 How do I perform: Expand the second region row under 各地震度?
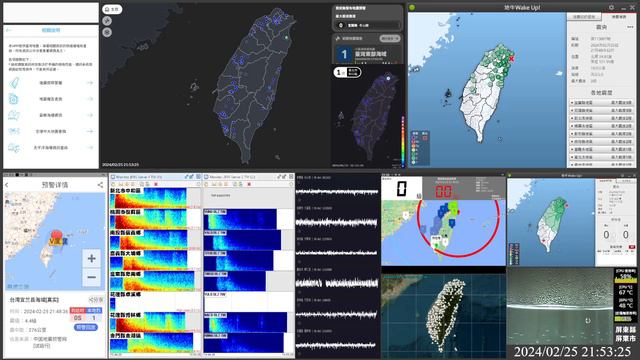pyautogui.click(x=602, y=110)
